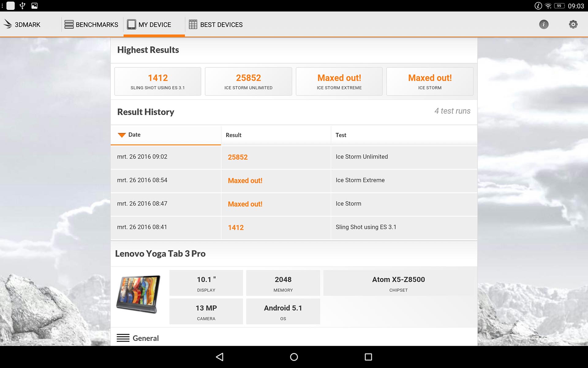Tap the Android Back navigation button
Image resolution: width=588 pixels, height=368 pixels.
click(220, 357)
